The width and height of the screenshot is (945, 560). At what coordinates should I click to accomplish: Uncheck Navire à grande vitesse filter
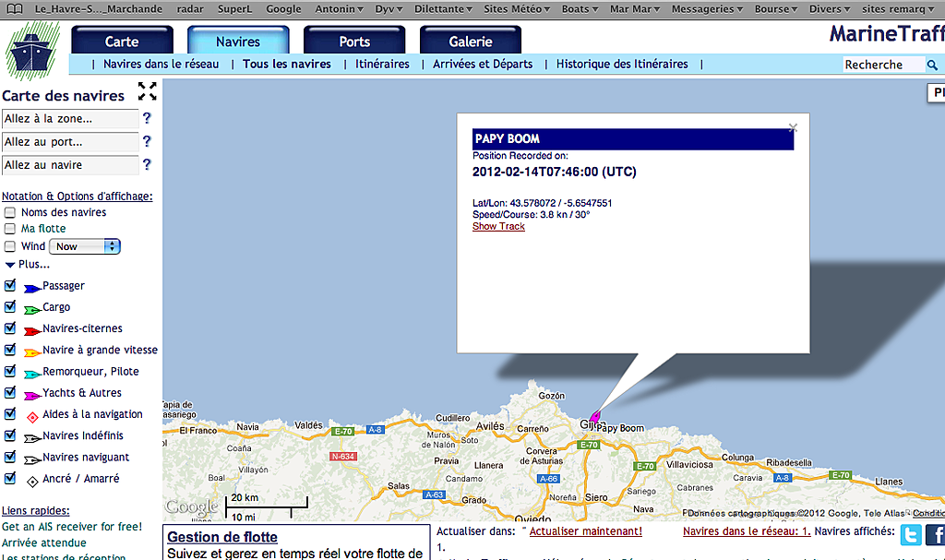point(9,350)
